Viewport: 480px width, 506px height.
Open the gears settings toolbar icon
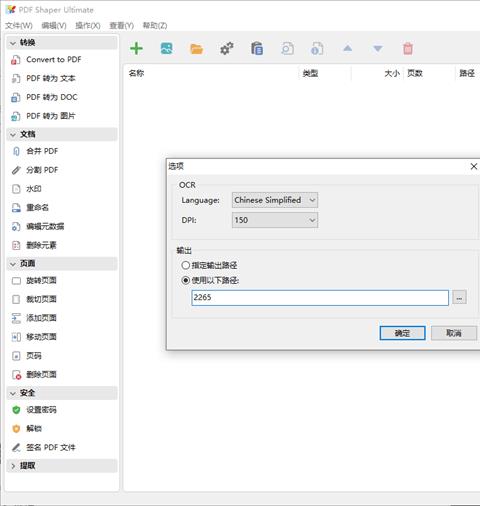click(x=227, y=49)
